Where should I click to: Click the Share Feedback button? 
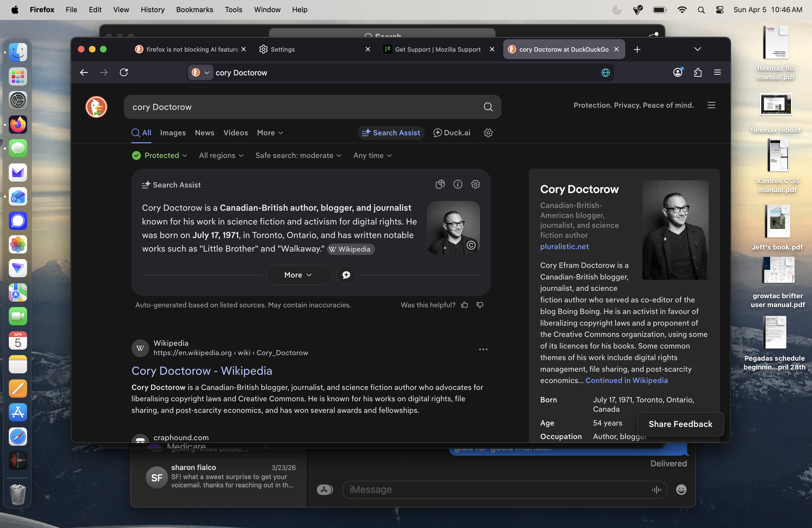[x=680, y=424]
